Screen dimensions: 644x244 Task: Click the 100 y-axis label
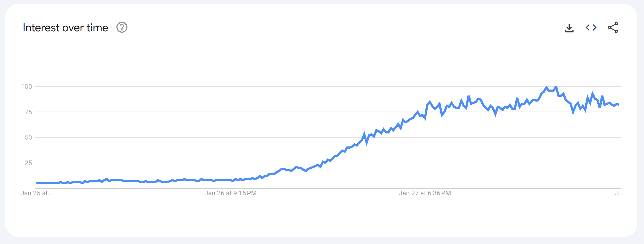(x=27, y=87)
